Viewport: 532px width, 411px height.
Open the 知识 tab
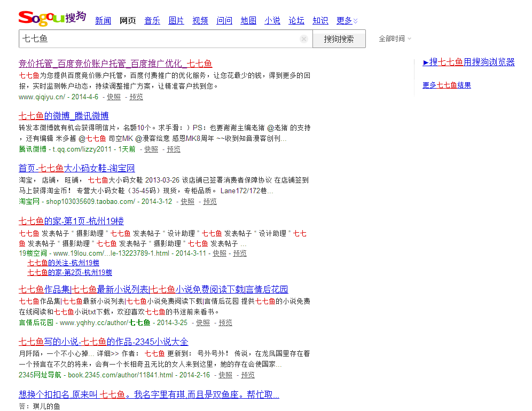pos(320,21)
